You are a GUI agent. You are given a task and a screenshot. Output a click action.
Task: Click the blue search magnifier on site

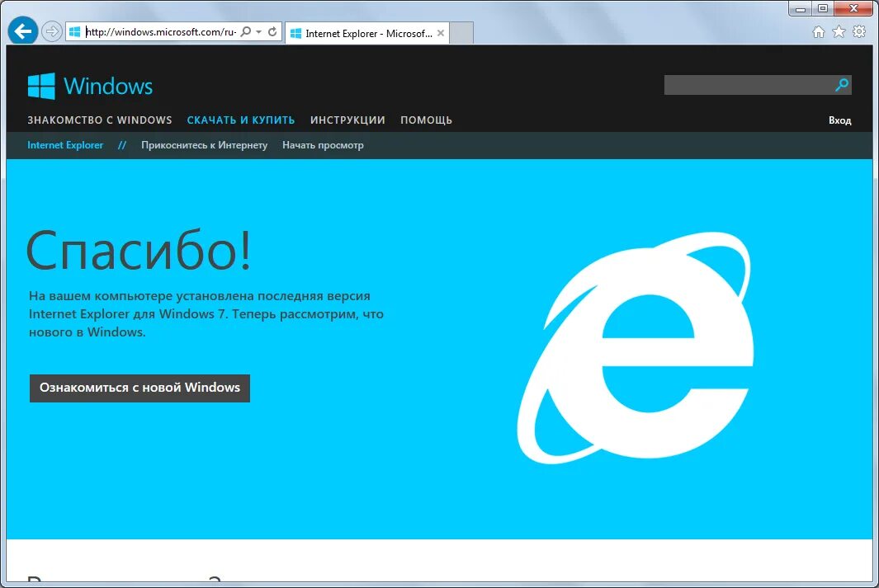[841, 85]
